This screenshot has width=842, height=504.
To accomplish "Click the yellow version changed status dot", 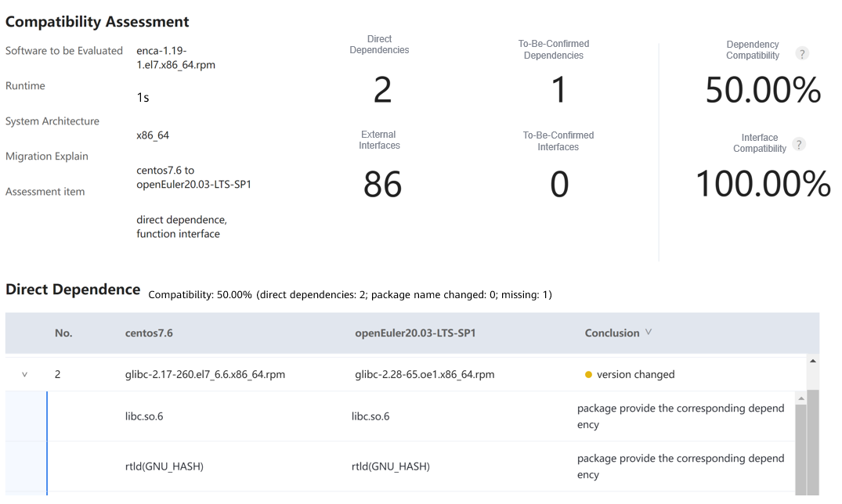I will click(x=588, y=375).
